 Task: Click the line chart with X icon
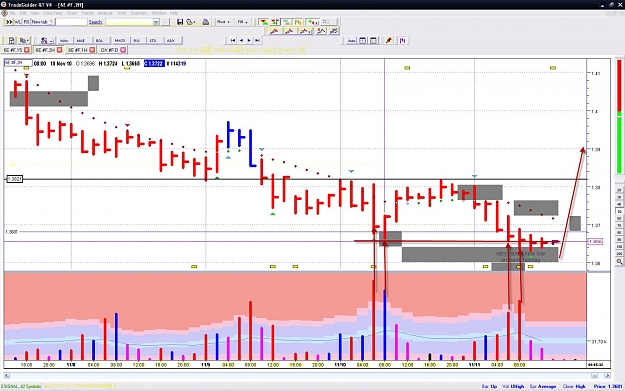pyautogui.click(x=321, y=31)
